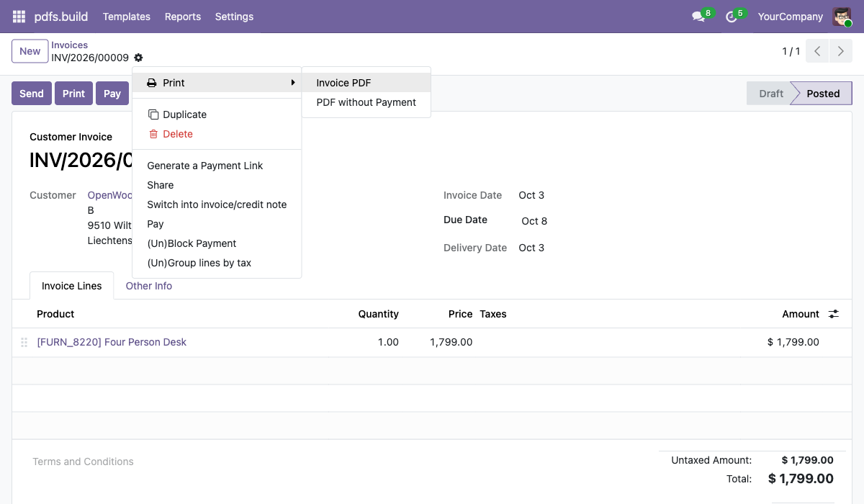Viewport: 864px width, 504px height.
Task: Click the Delivery Date value Oct 3
Action: pos(531,248)
